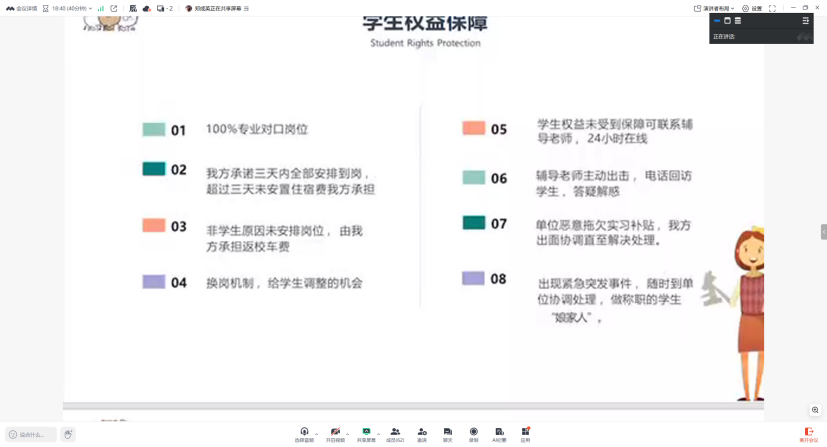The width and height of the screenshot is (827, 447).
Task: Open meeting details (会议详情) at top left
Action: tap(22, 8)
